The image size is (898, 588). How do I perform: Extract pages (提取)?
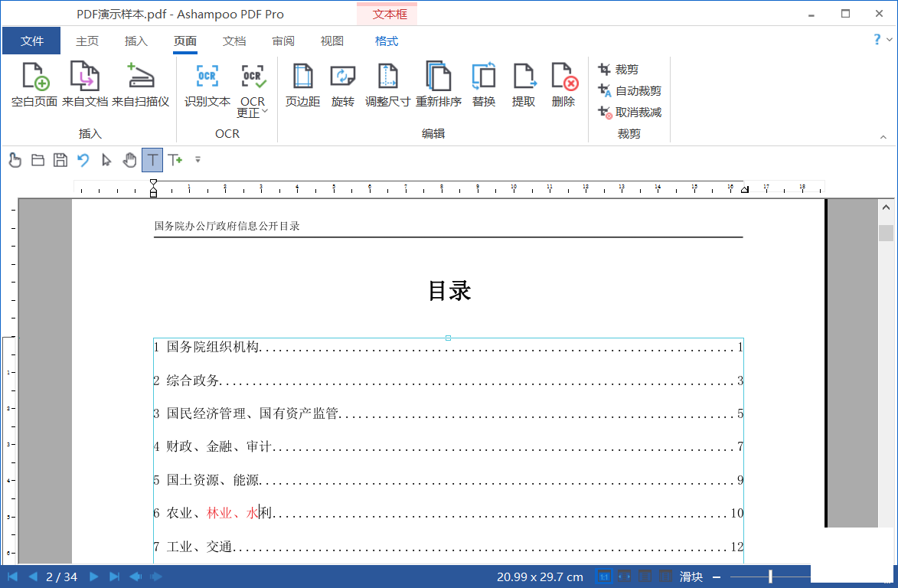[524, 85]
